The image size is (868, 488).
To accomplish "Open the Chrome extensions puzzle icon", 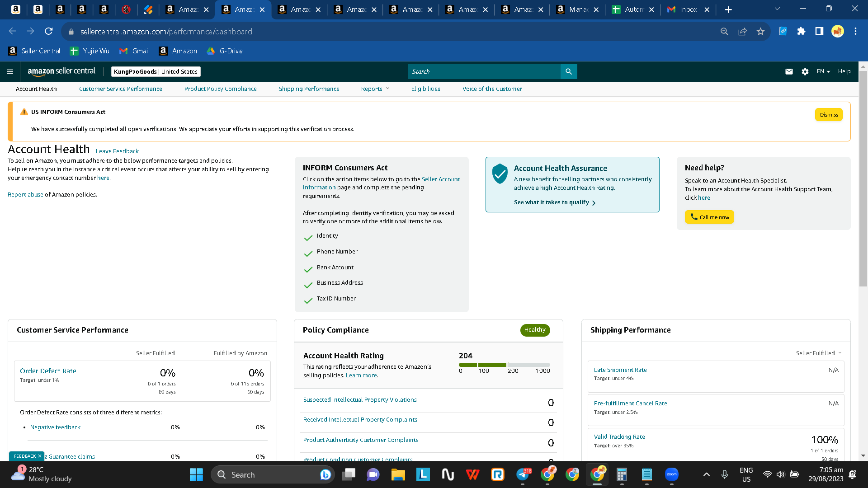I will pos(801,31).
